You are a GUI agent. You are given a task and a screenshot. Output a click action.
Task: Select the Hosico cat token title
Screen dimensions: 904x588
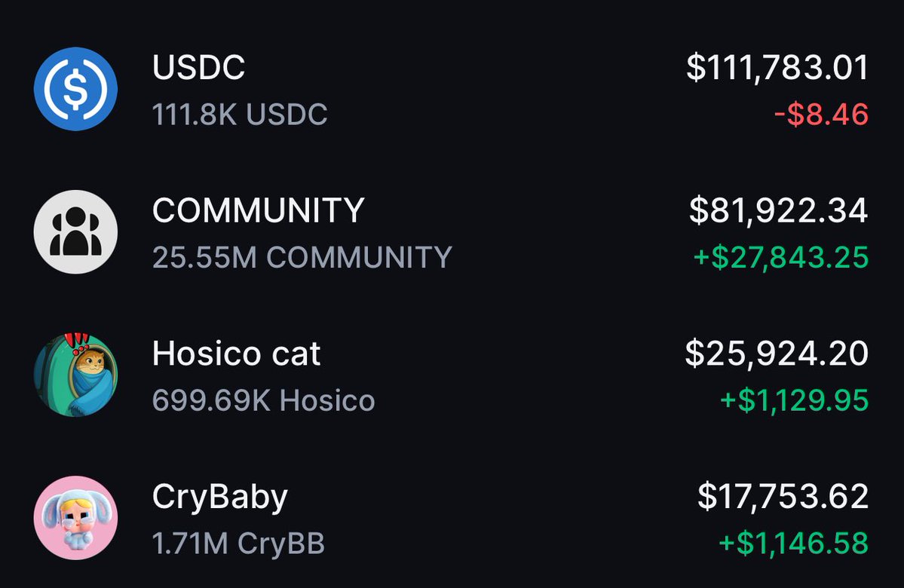tap(237, 353)
